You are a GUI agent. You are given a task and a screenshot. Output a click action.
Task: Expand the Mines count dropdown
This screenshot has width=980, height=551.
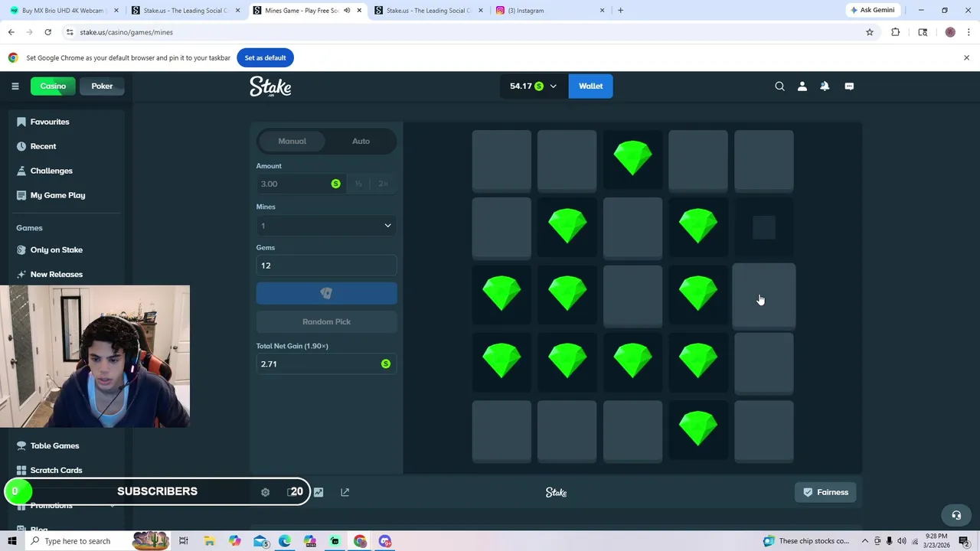[326, 226]
